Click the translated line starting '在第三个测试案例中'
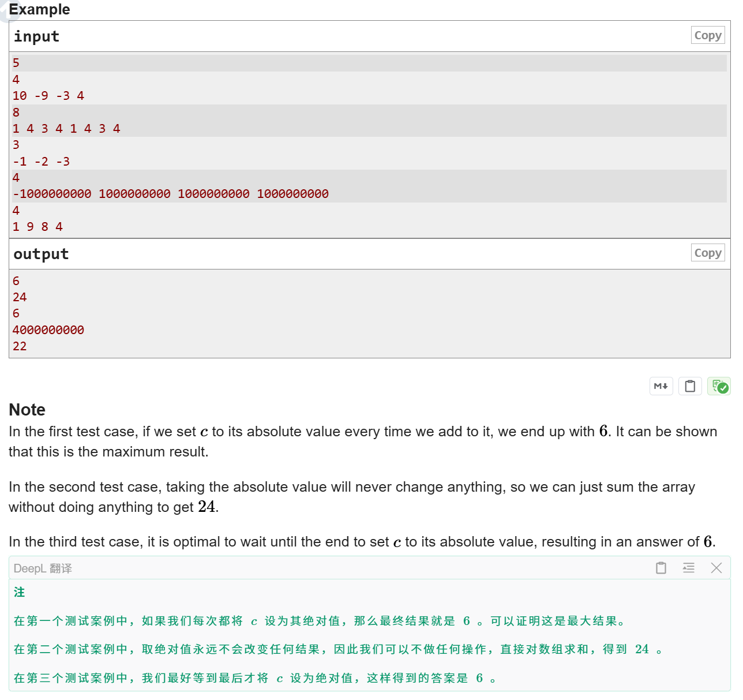Screen dimensions: 743x700 pos(256,678)
